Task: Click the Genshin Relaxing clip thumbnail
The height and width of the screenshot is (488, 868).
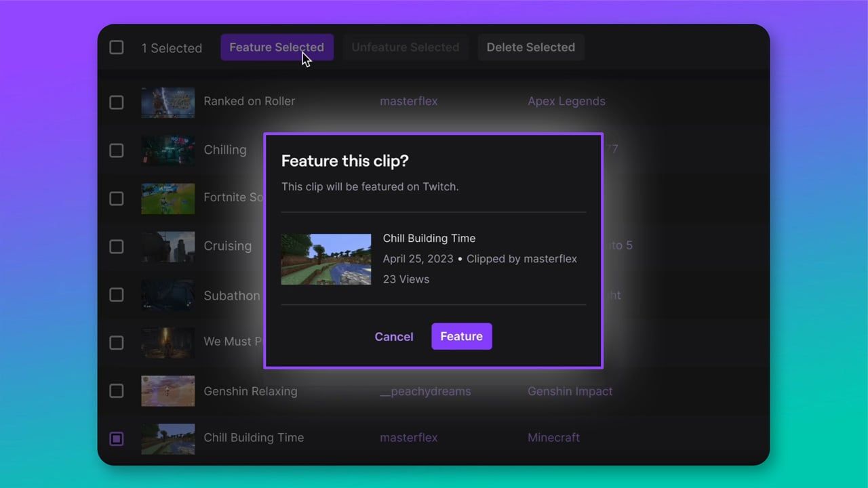Action: [x=167, y=391]
